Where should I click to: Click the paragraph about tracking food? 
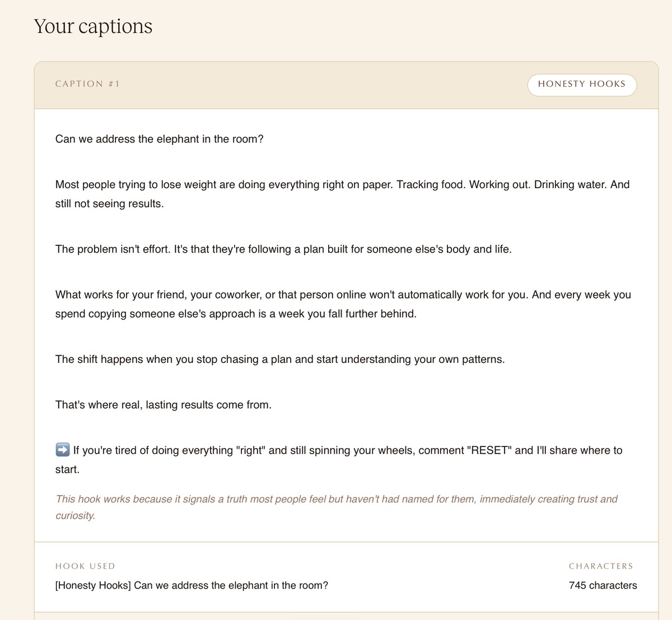(x=342, y=194)
